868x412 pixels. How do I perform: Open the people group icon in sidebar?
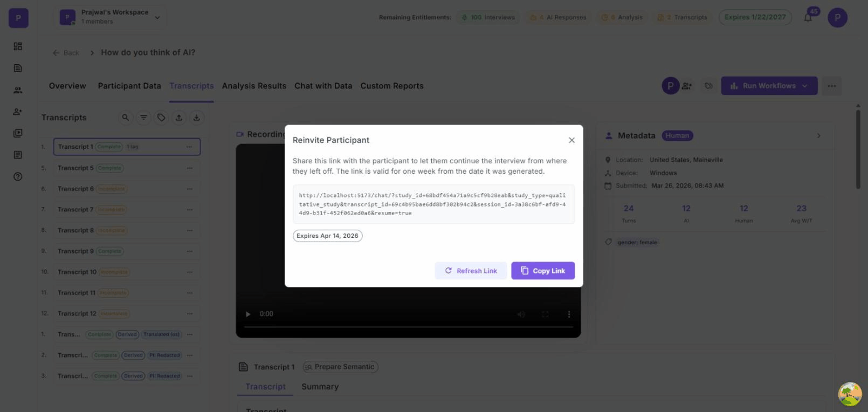pyautogui.click(x=18, y=90)
